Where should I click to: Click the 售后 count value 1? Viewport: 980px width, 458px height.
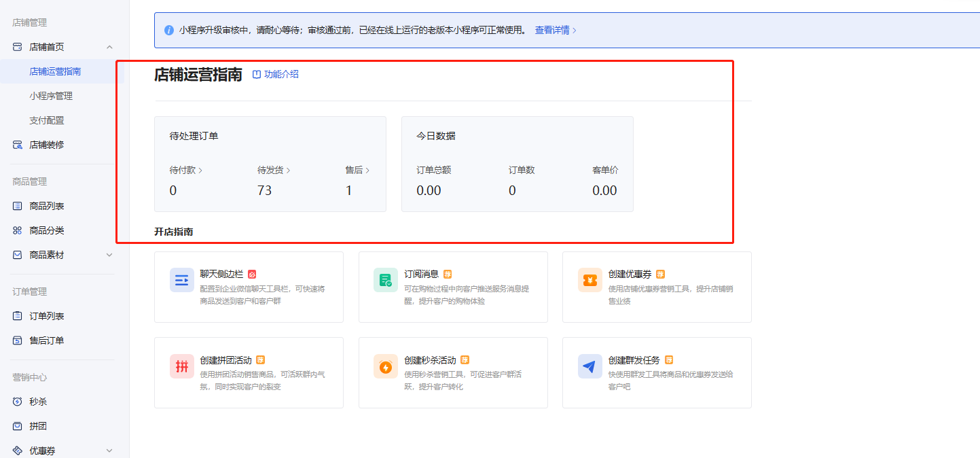[349, 191]
